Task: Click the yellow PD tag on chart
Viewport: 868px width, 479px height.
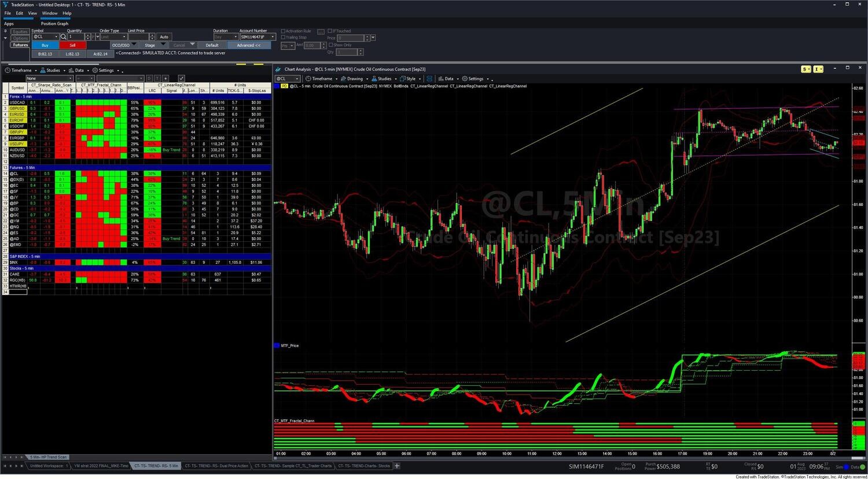Action: 284,86
